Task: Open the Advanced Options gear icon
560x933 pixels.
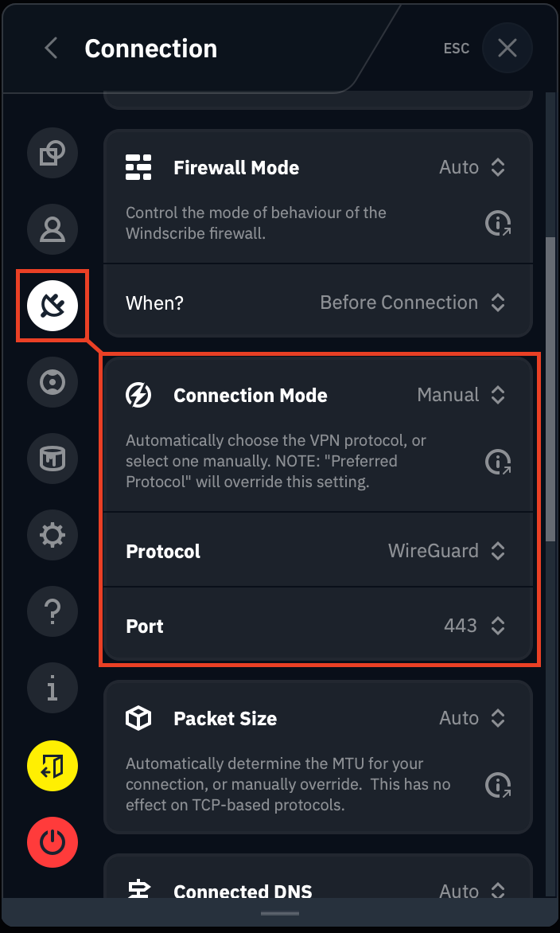Action: pyautogui.click(x=52, y=535)
